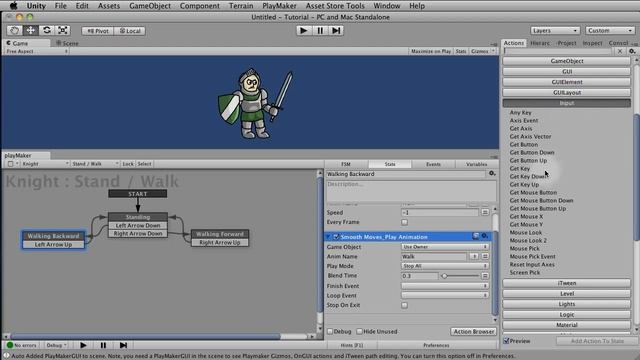Viewport: 640px width, 360px height.
Task: Expand the GUI action category
Action: [567, 71]
